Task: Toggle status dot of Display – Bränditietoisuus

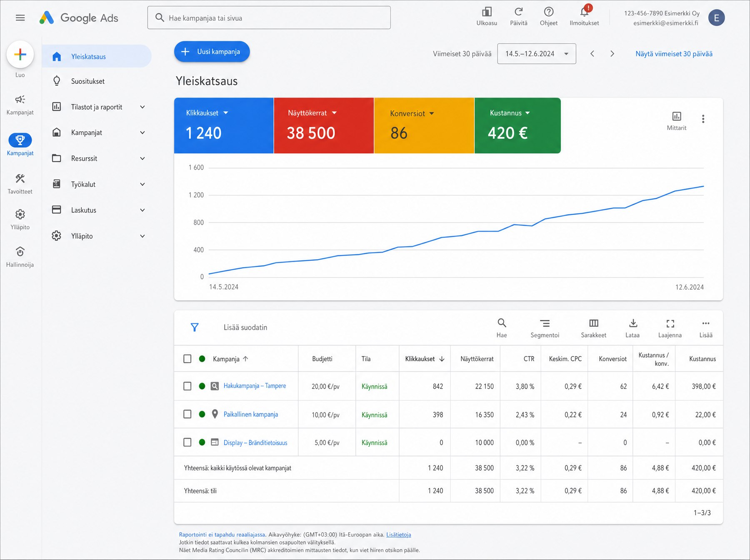Action: [x=202, y=442]
